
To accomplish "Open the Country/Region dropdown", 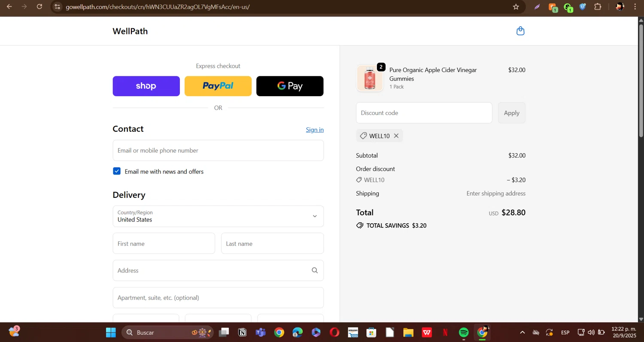I will point(218,216).
